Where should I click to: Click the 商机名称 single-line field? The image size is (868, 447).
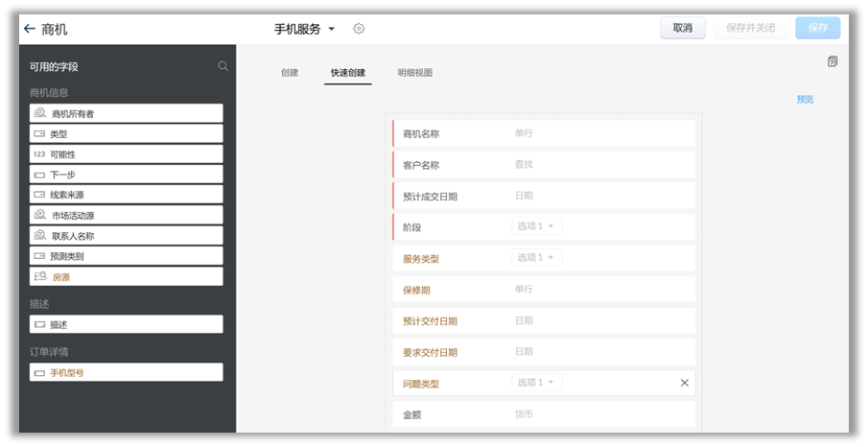544,133
